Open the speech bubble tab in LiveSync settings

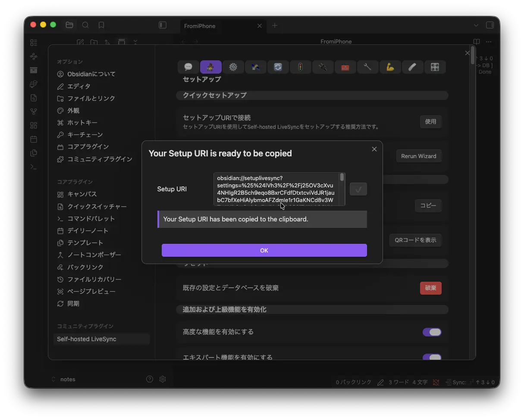(x=188, y=67)
